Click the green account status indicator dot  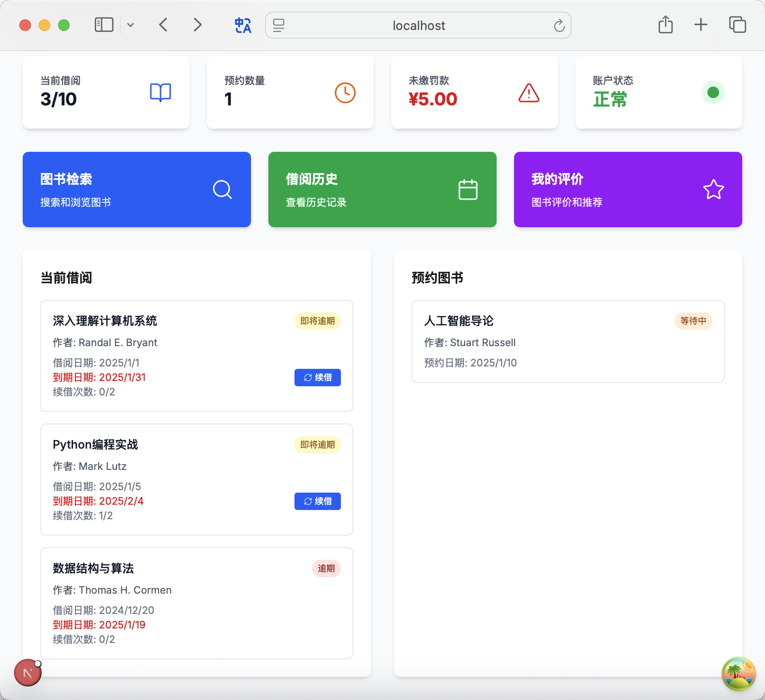point(713,92)
